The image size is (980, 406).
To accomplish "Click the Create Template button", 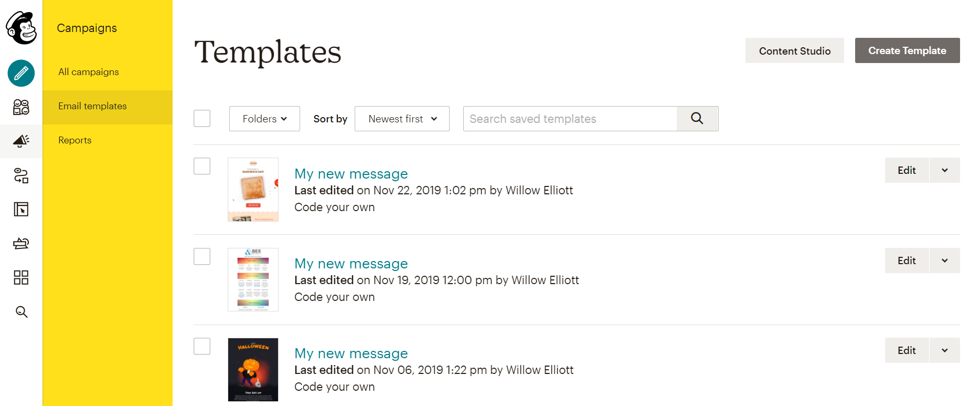I will (907, 50).
